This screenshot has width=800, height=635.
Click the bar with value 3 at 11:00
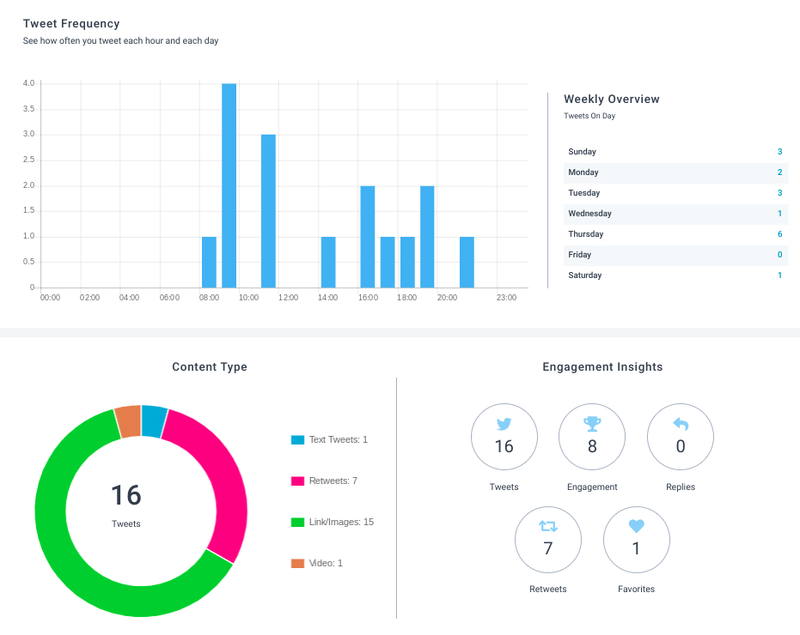[x=268, y=211]
